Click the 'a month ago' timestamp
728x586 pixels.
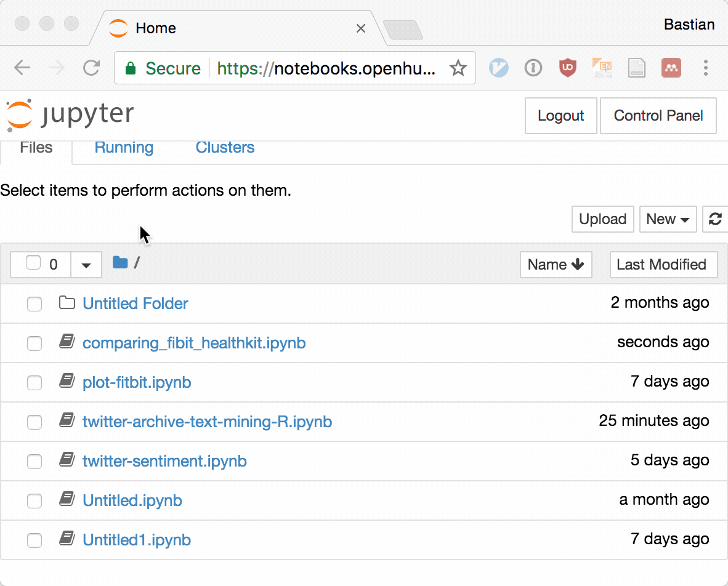tap(664, 500)
